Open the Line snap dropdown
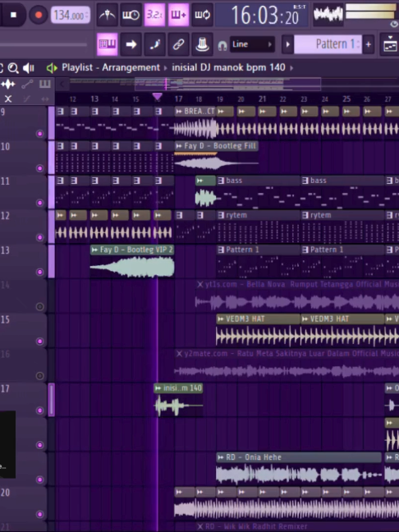399x532 pixels. click(252, 44)
